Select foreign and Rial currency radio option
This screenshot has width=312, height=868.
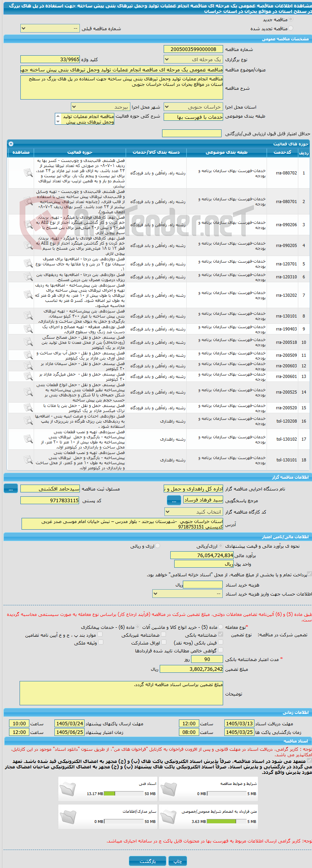[157, 546]
